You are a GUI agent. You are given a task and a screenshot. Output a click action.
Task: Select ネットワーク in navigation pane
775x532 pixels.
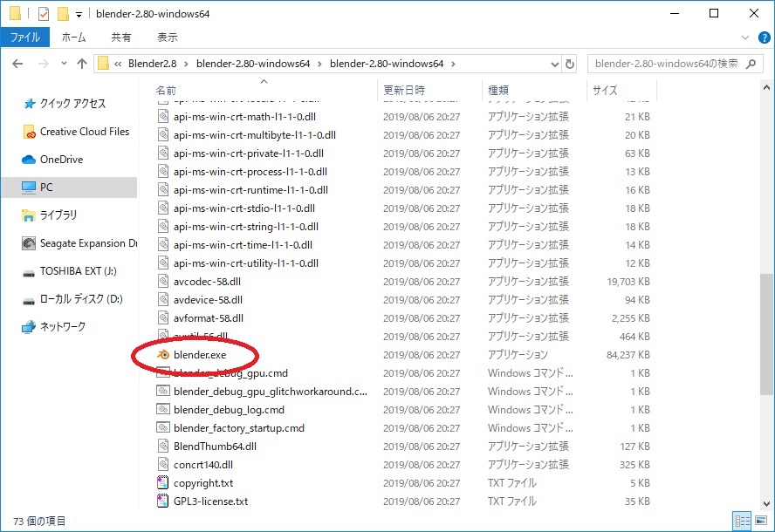63,326
